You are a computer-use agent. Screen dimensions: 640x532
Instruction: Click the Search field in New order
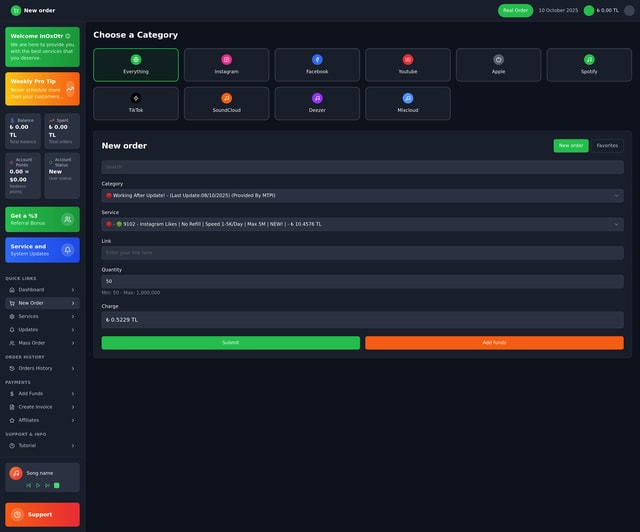(x=362, y=167)
